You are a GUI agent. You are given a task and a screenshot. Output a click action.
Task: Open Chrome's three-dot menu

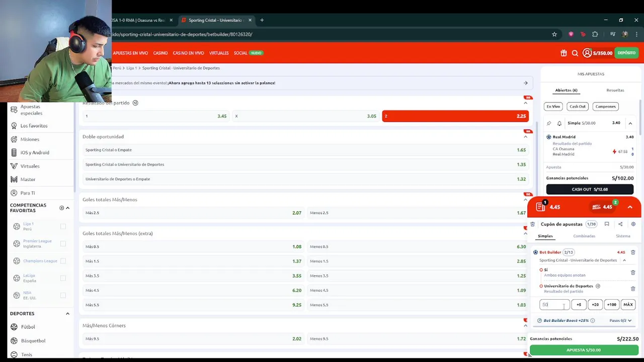[x=636, y=34]
